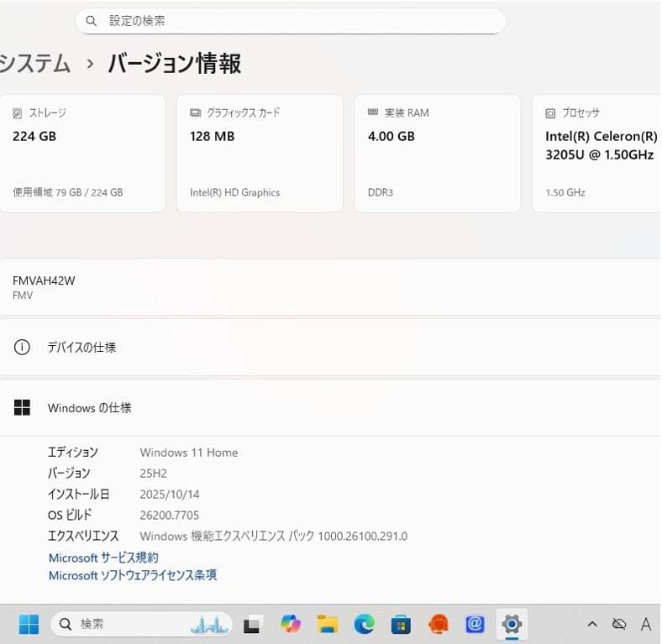This screenshot has height=644, width=662.
Task: Select the 25H2 version value
Action: pyautogui.click(x=153, y=473)
